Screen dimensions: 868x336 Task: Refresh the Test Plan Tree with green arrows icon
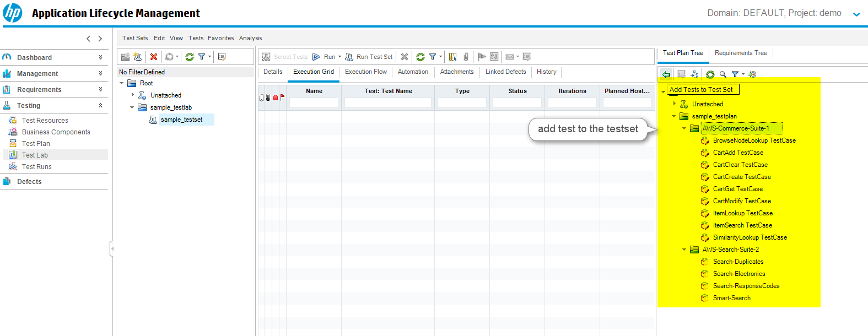710,74
